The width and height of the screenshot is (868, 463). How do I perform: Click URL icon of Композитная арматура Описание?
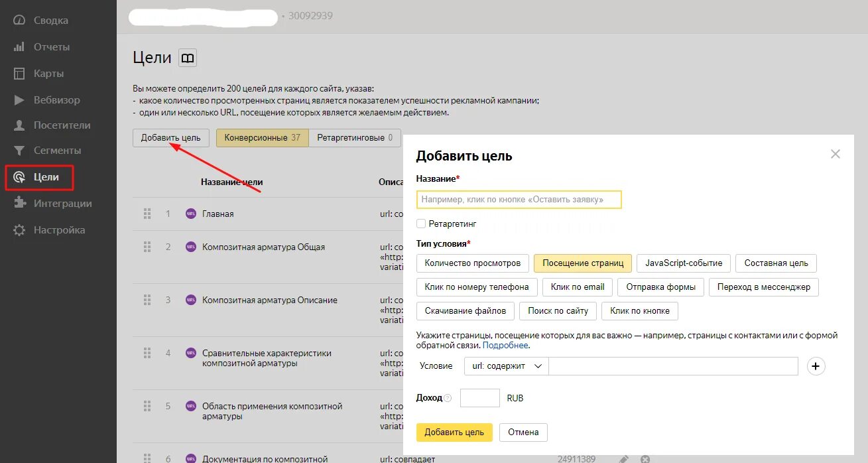coord(191,300)
